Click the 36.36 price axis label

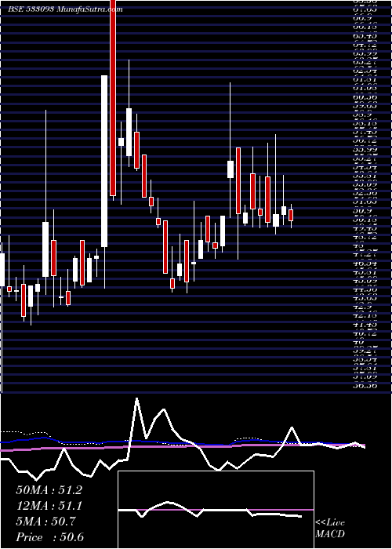pyautogui.click(x=365, y=386)
